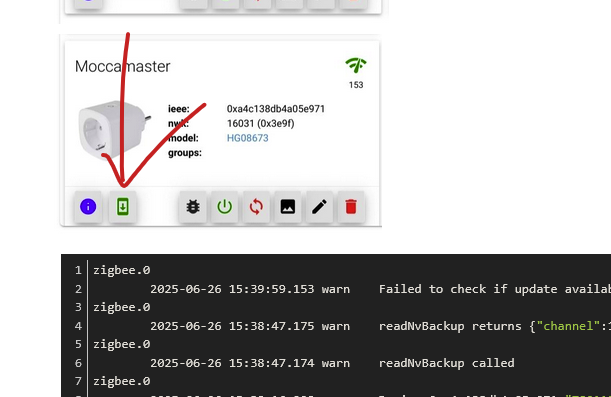Click the red sync arrows icon
Image resolution: width=611 pixels, height=397 pixels.
click(x=256, y=206)
